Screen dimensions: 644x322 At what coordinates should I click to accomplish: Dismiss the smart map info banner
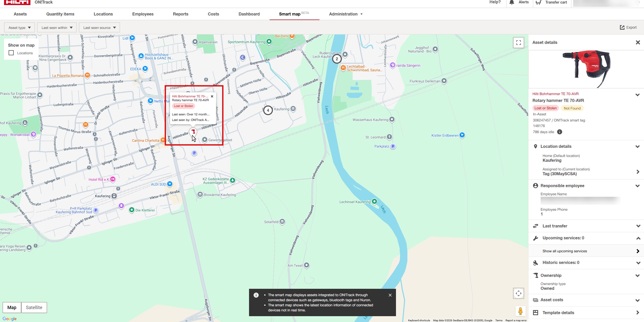click(x=390, y=295)
